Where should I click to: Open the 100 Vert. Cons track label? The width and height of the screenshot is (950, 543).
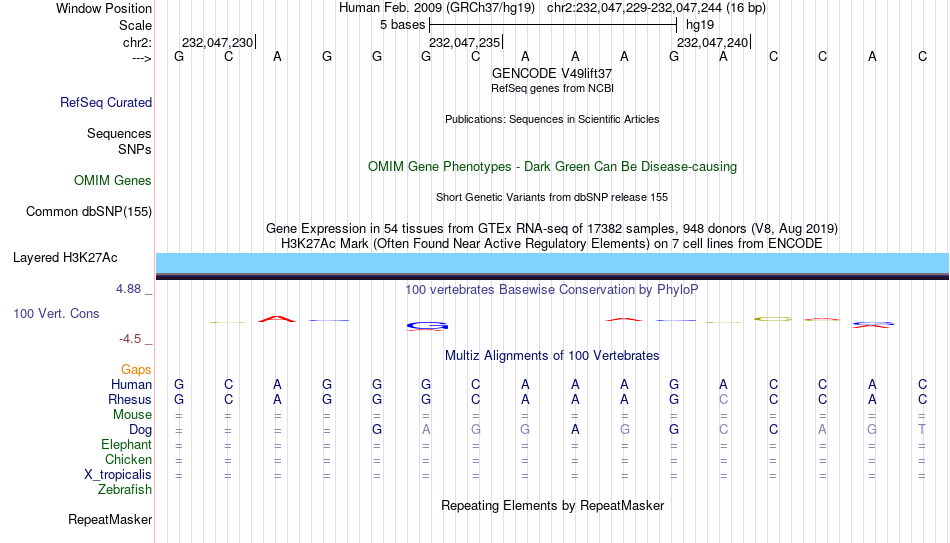[56, 313]
